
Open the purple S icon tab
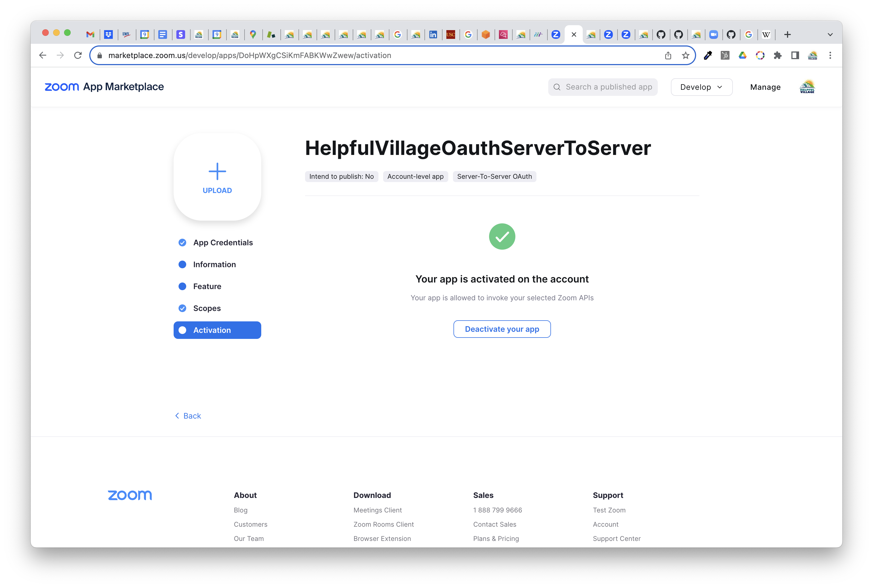(180, 34)
